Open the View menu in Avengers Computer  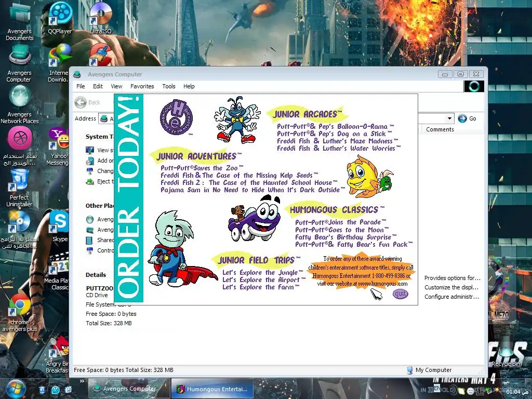click(116, 86)
